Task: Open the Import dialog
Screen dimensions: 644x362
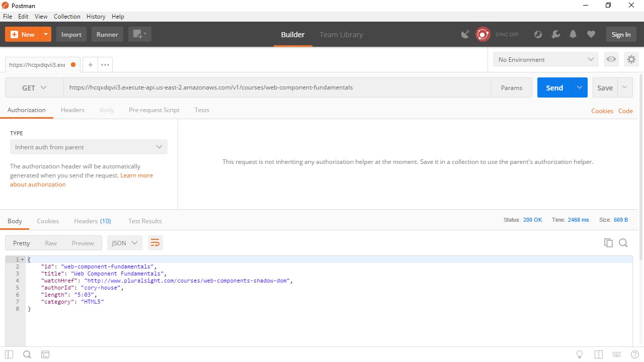Action: 71,34
